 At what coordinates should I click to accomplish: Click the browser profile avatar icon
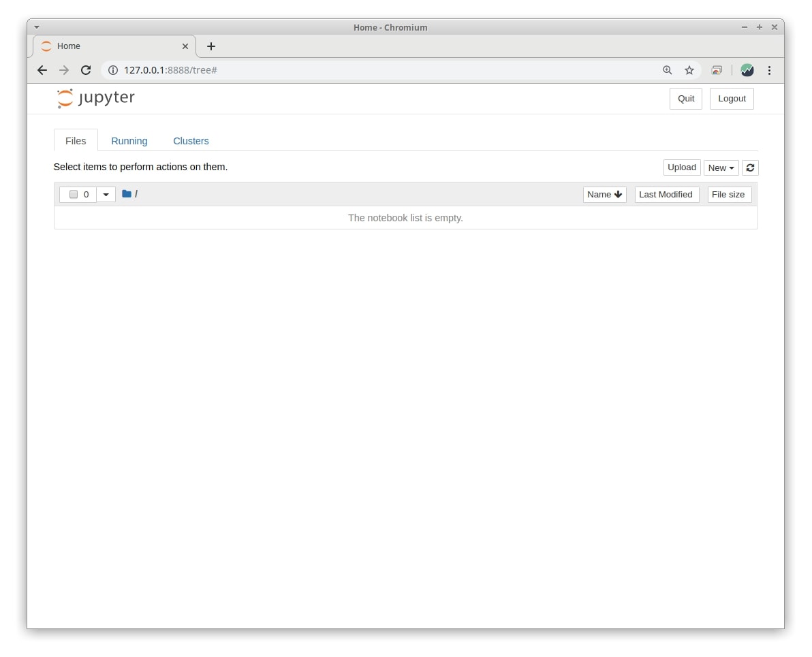pos(747,70)
